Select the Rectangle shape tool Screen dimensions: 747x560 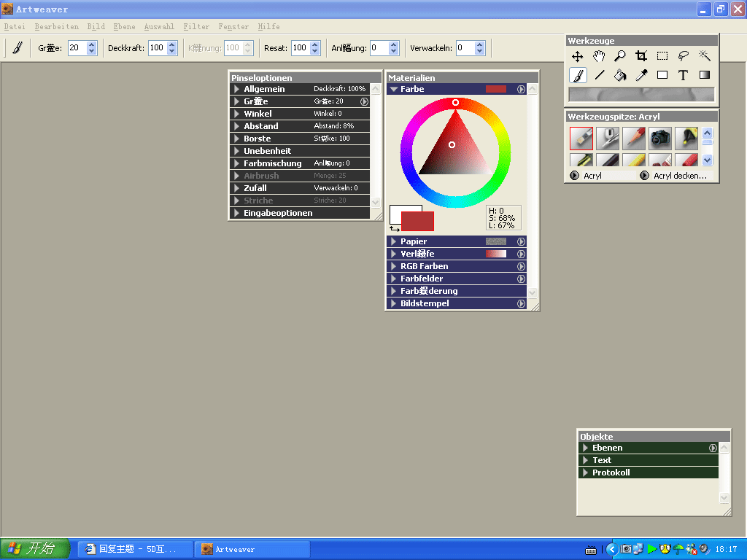click(662, 75)
